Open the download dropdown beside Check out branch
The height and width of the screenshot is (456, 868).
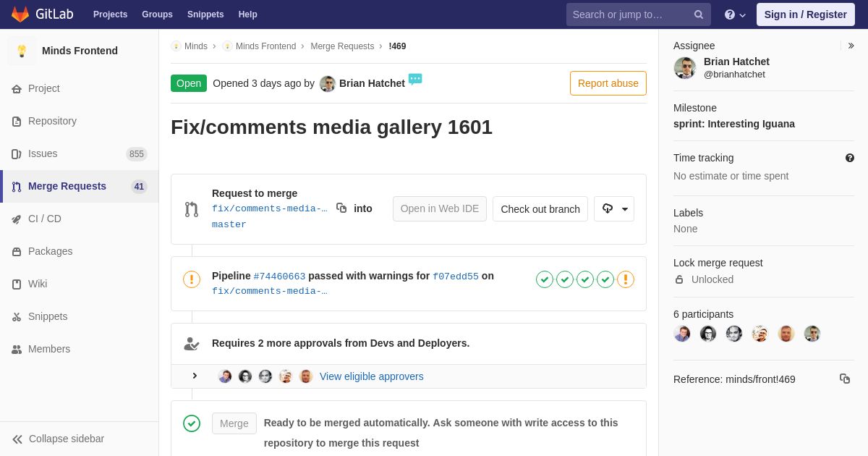tap(614, 208)
